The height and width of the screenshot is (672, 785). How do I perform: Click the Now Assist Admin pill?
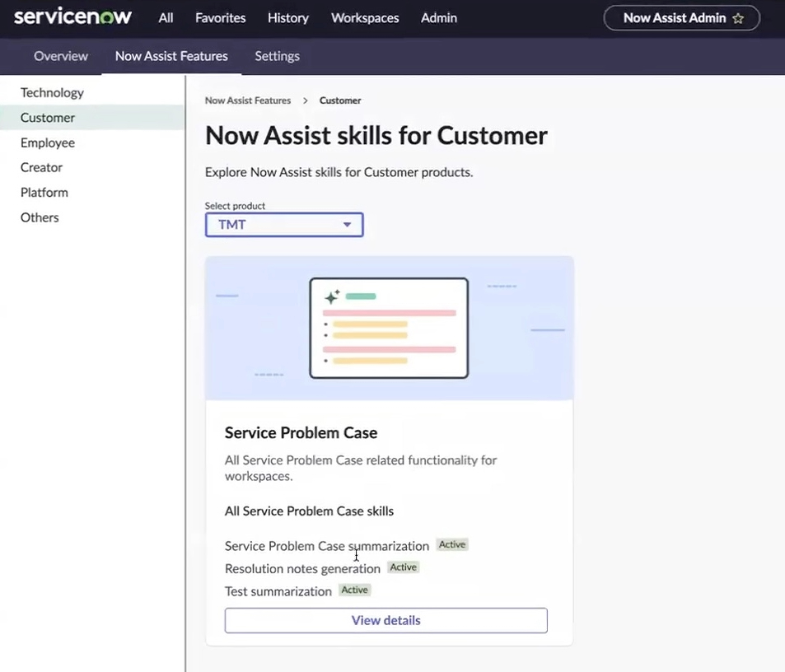click(681, 18)
